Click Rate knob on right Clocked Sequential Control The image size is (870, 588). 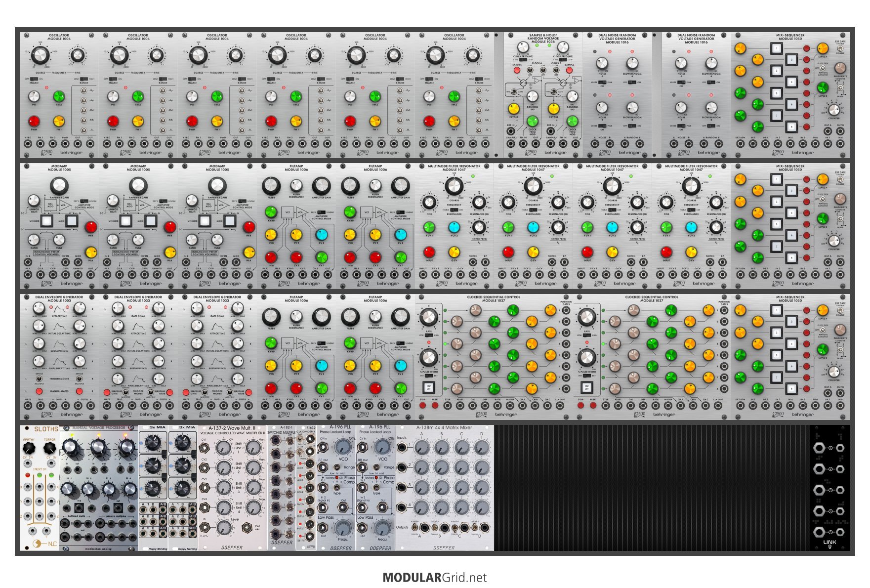click(x=587, y=317)
